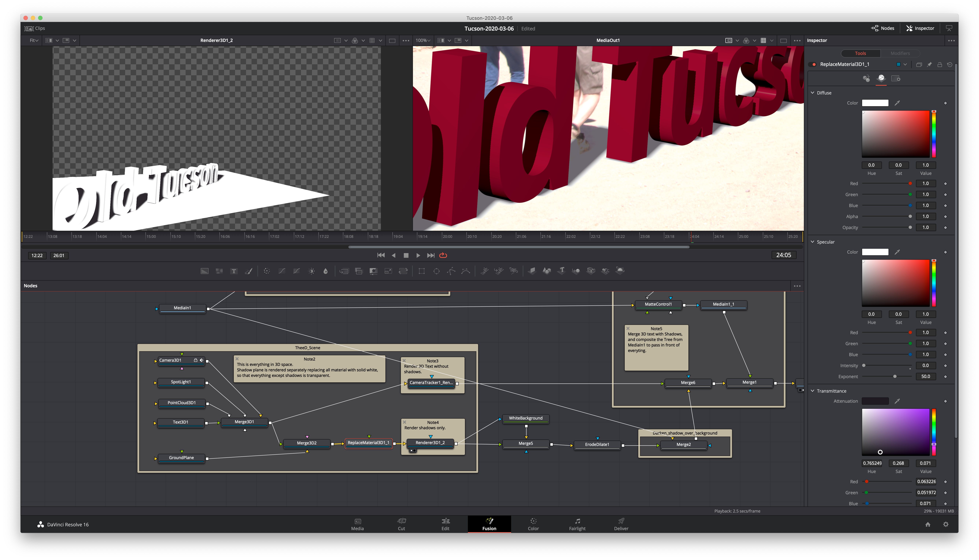Switch to the Fairlight page

[577, 525]
